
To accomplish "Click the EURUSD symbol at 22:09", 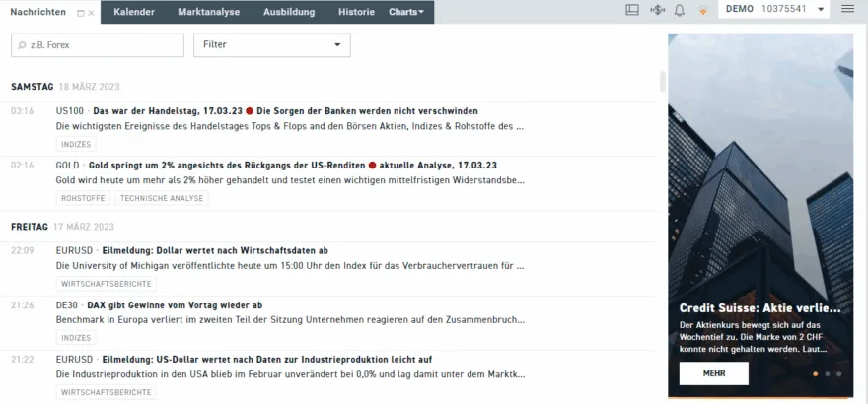I will tap(74, 250).
